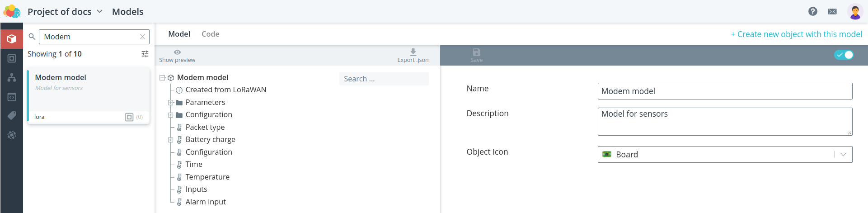Viewport: 868px width, 213px height.
Task: Show preview using the eye icon
Action: [177, 52]
